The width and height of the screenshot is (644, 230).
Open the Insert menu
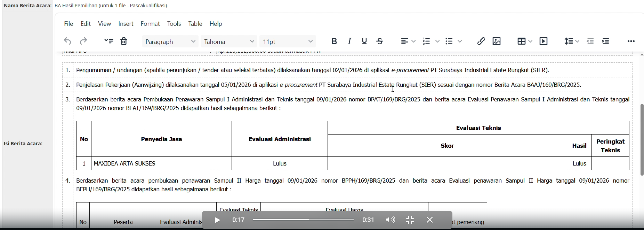pyautogui.click(x=126, y=24)
